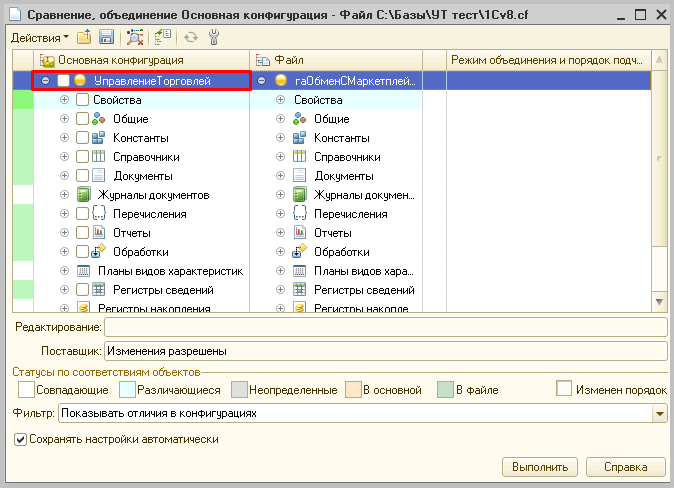Click the Совпадающие status color swatch
The height and width of the screenshot is (488, 674).
point(26,390)
